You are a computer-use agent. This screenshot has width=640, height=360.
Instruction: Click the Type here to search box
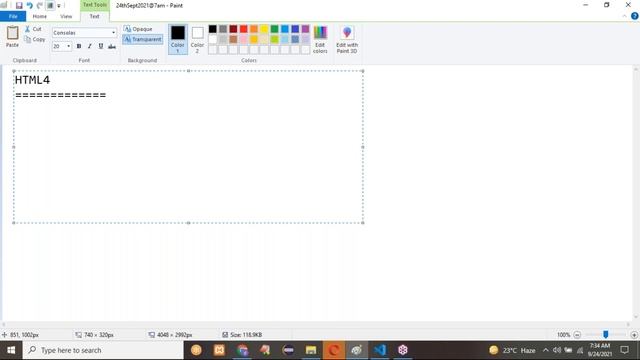103,350
